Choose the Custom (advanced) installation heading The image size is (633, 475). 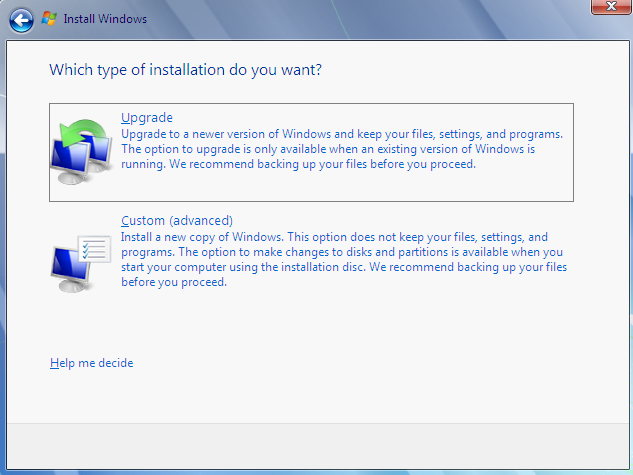click(177, 221)
